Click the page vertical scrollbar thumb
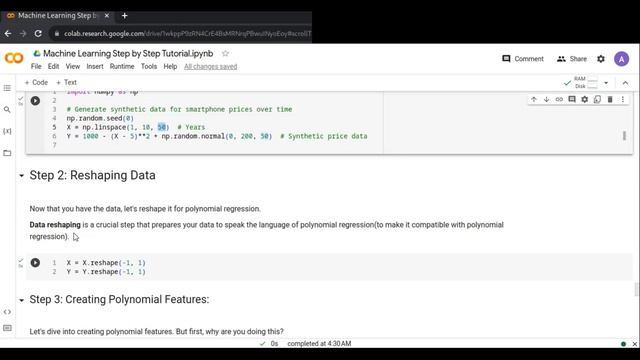The image size is (640, 360). (636, 289)
